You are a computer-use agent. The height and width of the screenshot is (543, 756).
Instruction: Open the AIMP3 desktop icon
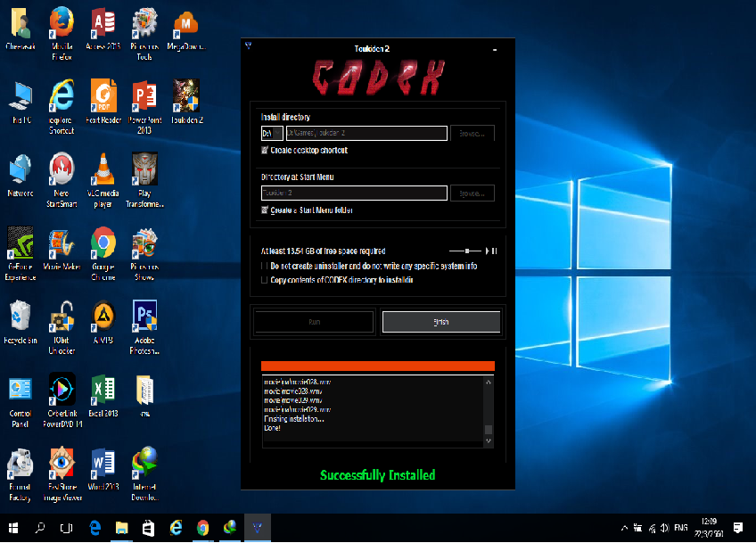click(103, 322)
